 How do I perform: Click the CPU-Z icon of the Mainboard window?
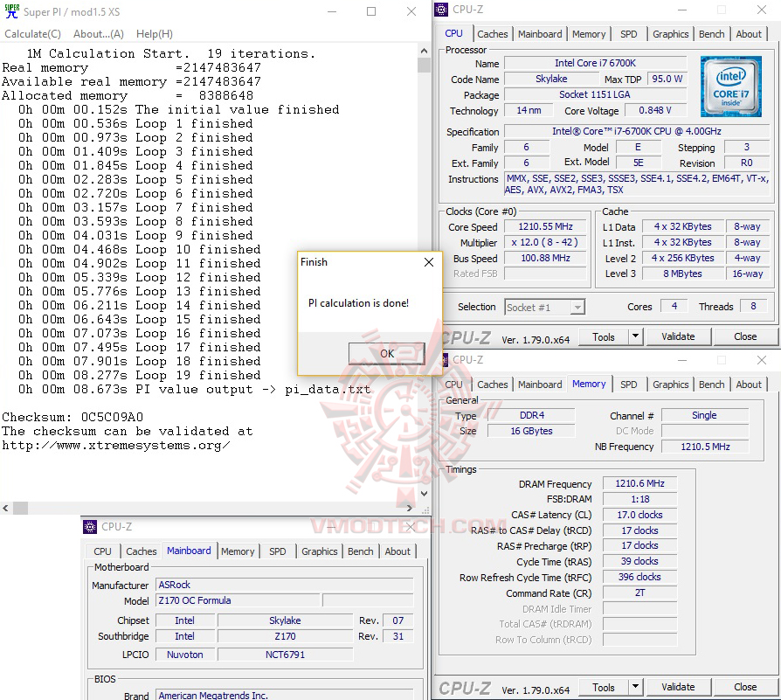pos(90,527)
